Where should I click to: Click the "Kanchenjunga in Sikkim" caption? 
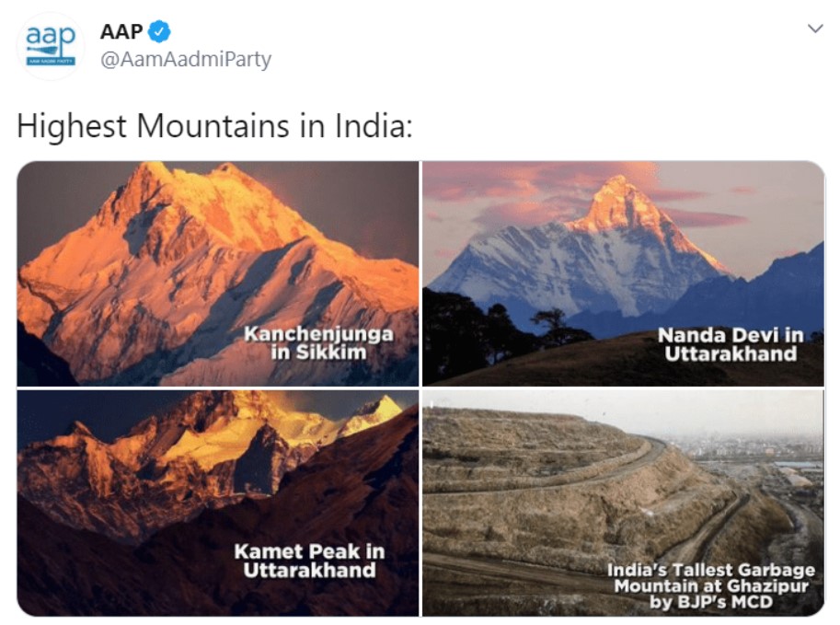(318, 342)
